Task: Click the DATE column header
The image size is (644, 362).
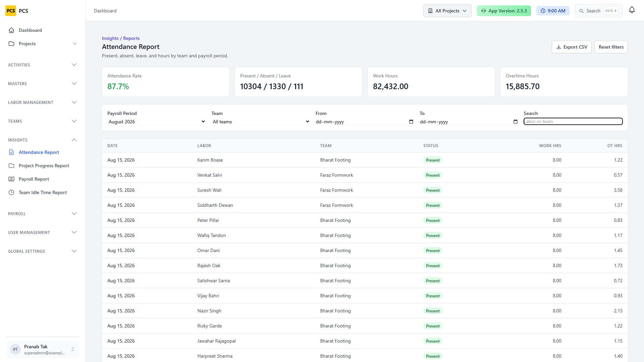Action: 112,146
